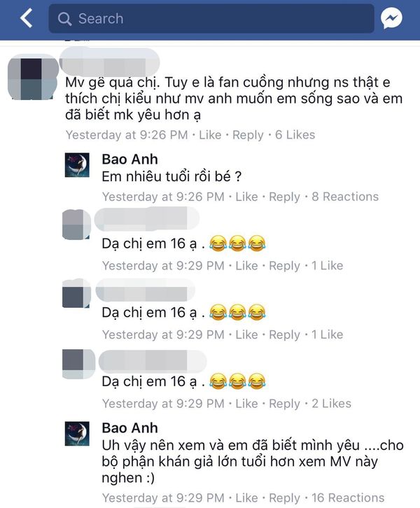Like the comment with 16 Reactions
The height and width of the screenshot is (508, 420).
click(x=246, y=498)
